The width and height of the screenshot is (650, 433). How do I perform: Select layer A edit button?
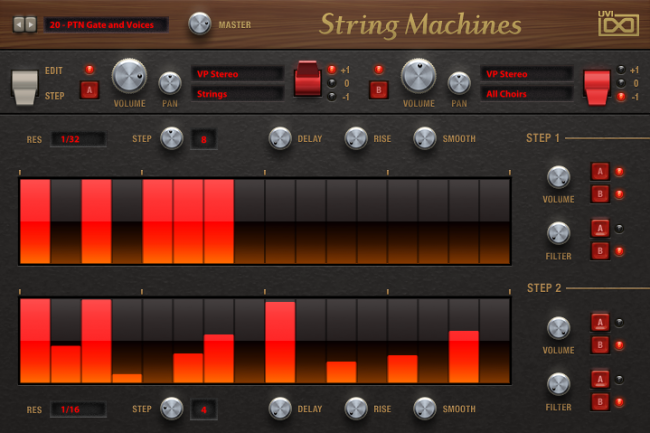tap(89, 90)
